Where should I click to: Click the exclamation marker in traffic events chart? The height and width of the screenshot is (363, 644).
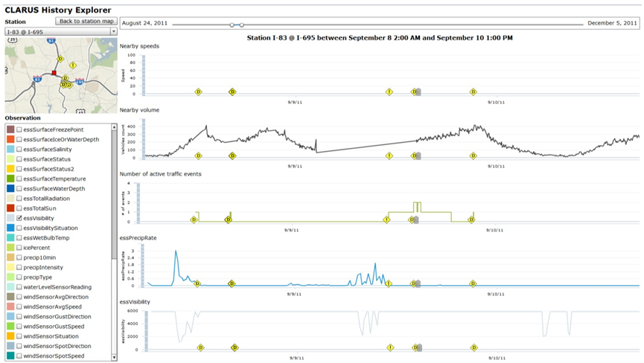[386, 220]
